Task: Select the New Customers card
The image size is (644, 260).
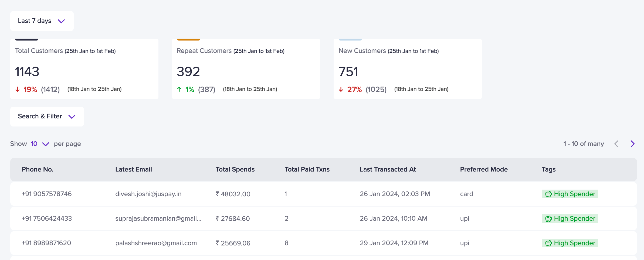Action: coord(408,69)
